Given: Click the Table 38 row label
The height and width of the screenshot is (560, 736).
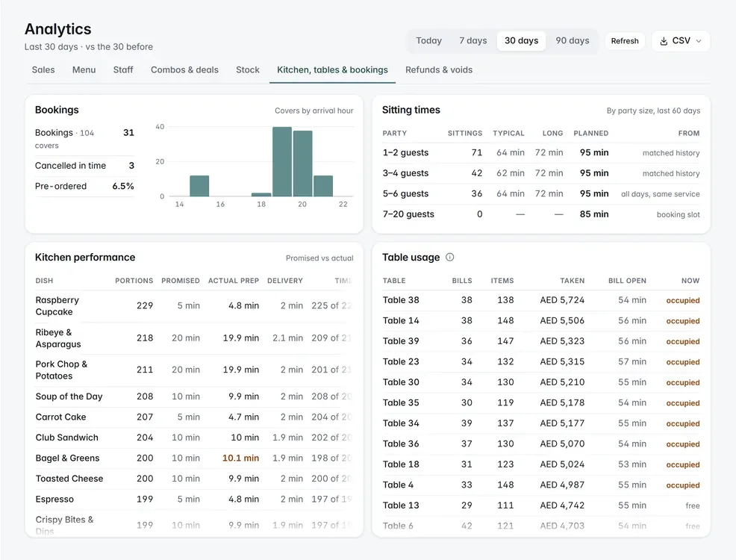Looking at the screenshot, I should tap(401, 300).
